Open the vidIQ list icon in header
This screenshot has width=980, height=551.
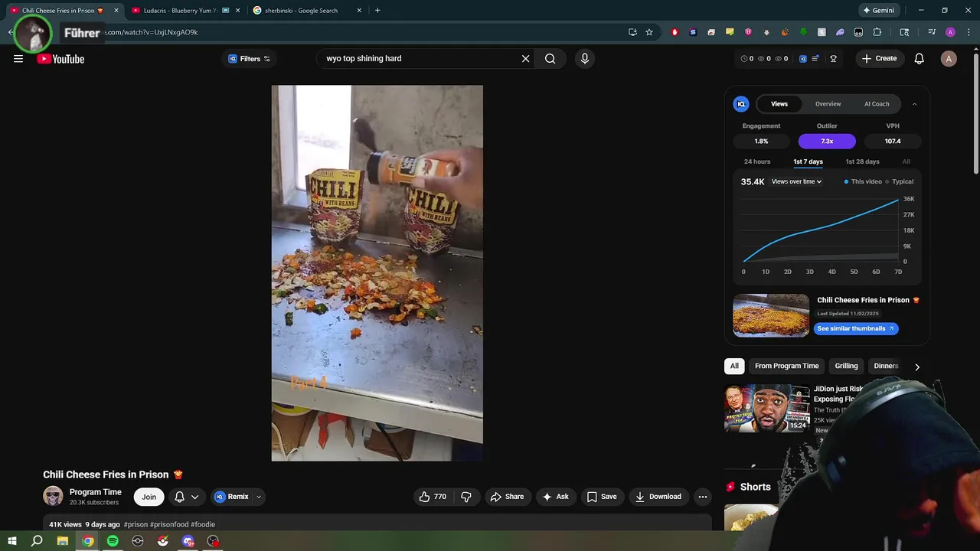tap(816, 59)
